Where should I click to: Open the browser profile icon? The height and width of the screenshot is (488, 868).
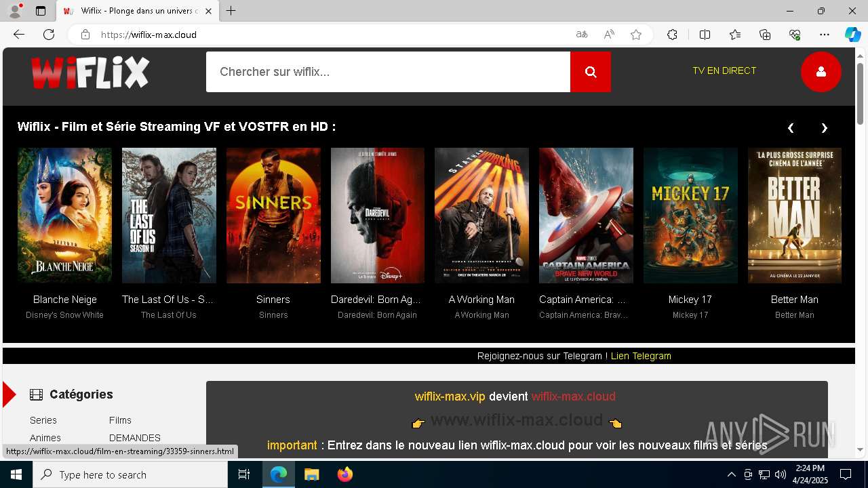[x=14, y=11]
